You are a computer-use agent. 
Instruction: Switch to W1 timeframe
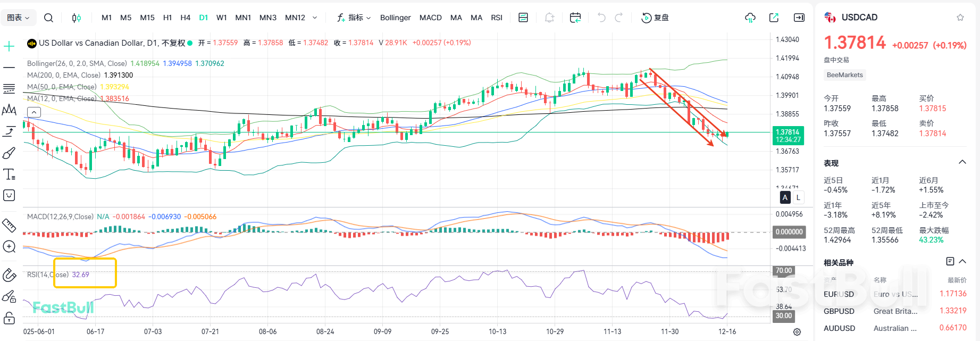click(221, 18)
